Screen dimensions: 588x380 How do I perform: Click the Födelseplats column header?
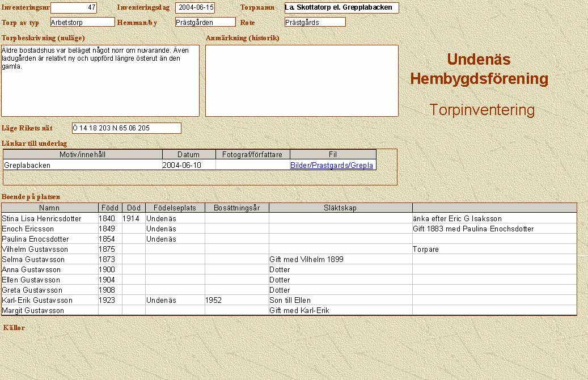[175, 208]
